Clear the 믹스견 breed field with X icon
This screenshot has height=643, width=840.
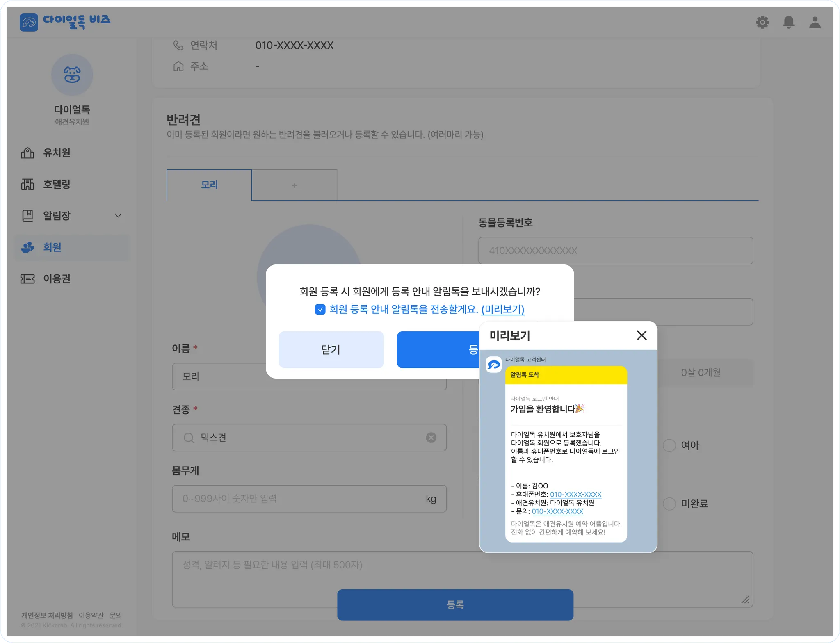[431, 438]
